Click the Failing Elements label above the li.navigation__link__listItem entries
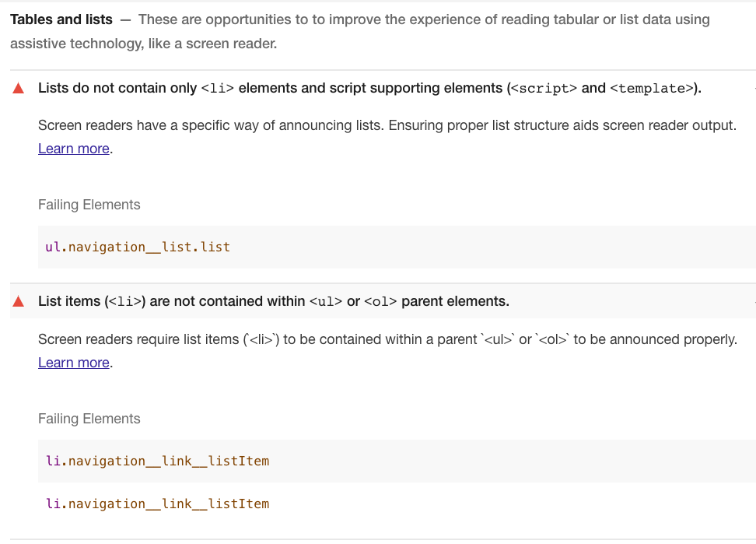Viewport: 756px width, 544px height. (89, 419)
